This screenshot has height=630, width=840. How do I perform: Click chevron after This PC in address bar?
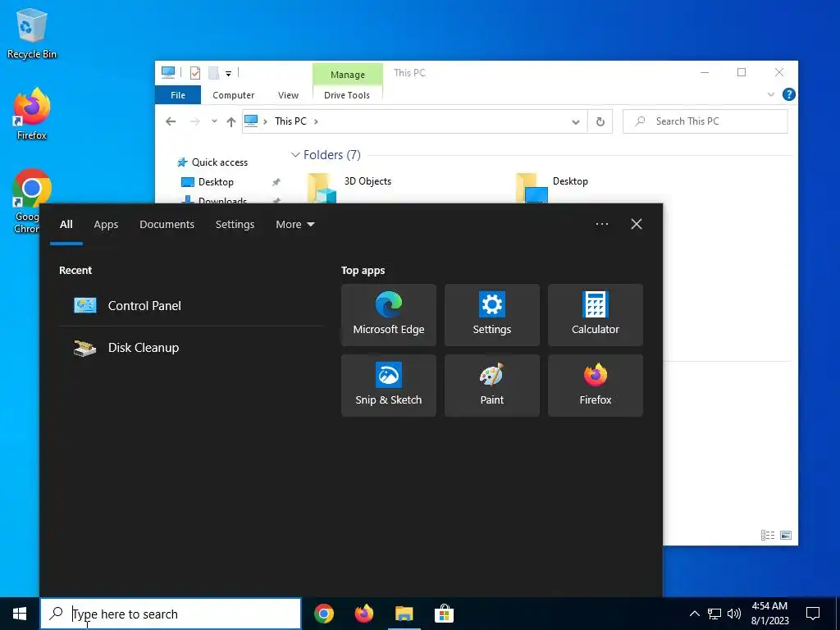click(x=316, y=121)
